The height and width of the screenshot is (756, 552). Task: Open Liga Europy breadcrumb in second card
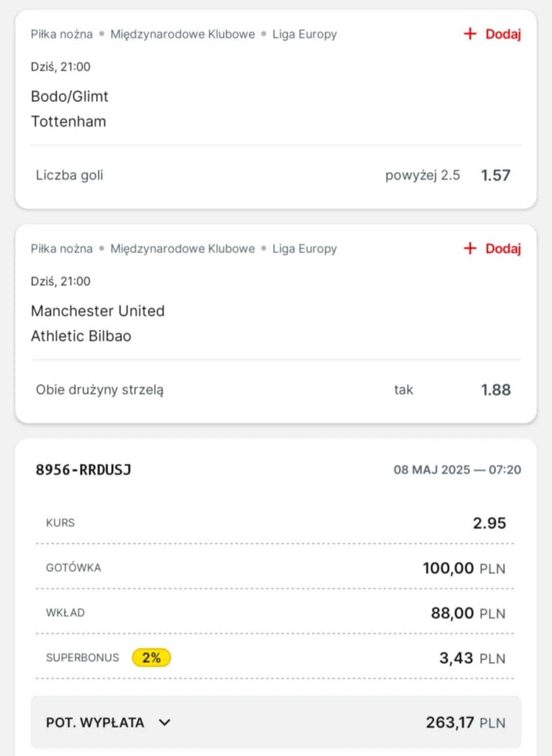(305, 249)
